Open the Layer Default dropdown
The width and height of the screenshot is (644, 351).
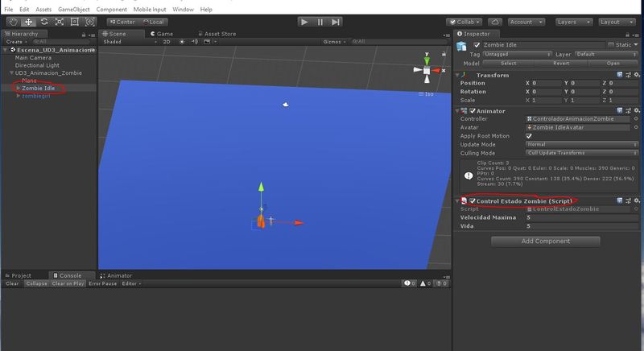pos(606,54)
